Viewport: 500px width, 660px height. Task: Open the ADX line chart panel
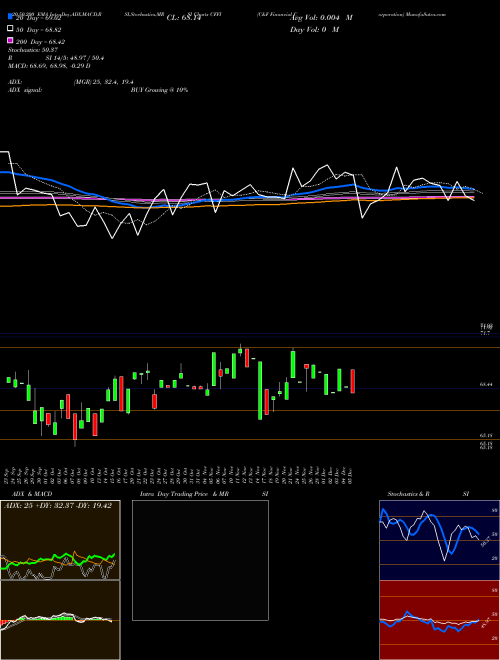pyautogui.click(x=60, y=540)
